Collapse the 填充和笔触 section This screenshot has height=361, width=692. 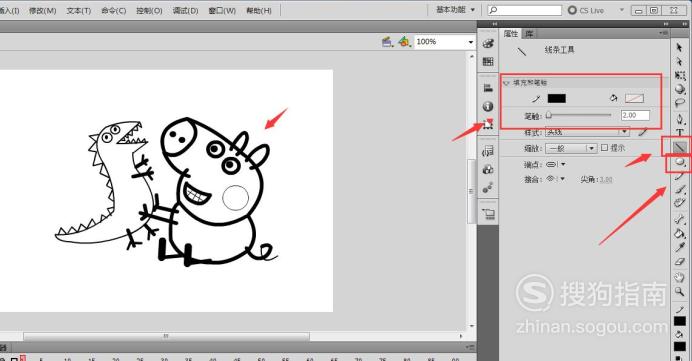(x=507, y=83)
